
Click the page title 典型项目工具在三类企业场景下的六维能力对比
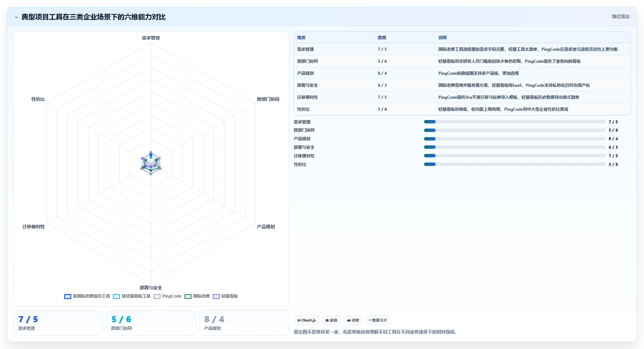click(x=93, y=17)
